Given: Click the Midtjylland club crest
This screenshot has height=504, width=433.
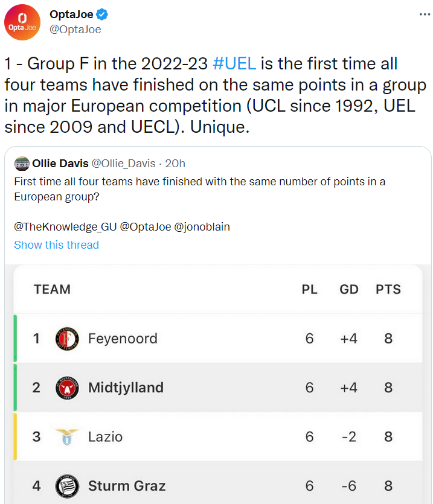Looking at the screenshot, I should pos(66,388).
